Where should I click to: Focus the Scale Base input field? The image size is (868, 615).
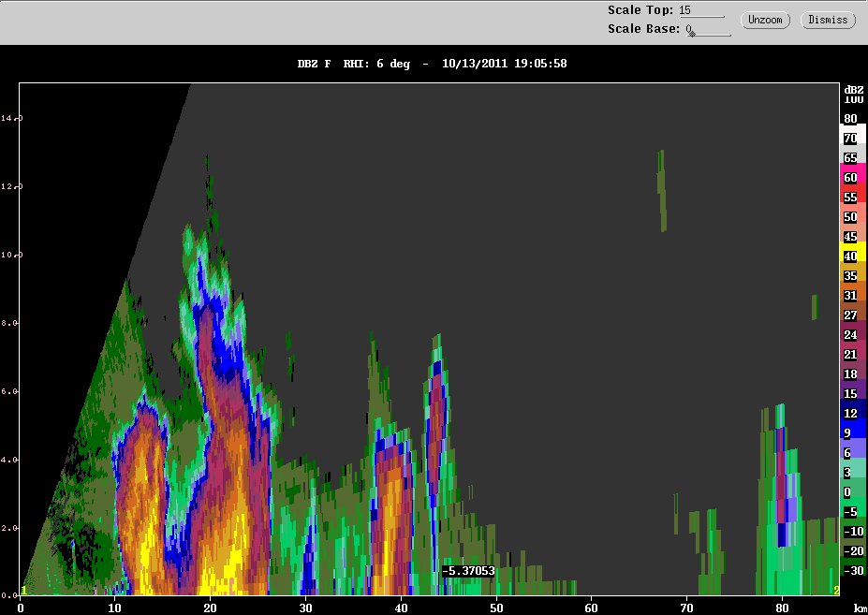click(708, 29)
